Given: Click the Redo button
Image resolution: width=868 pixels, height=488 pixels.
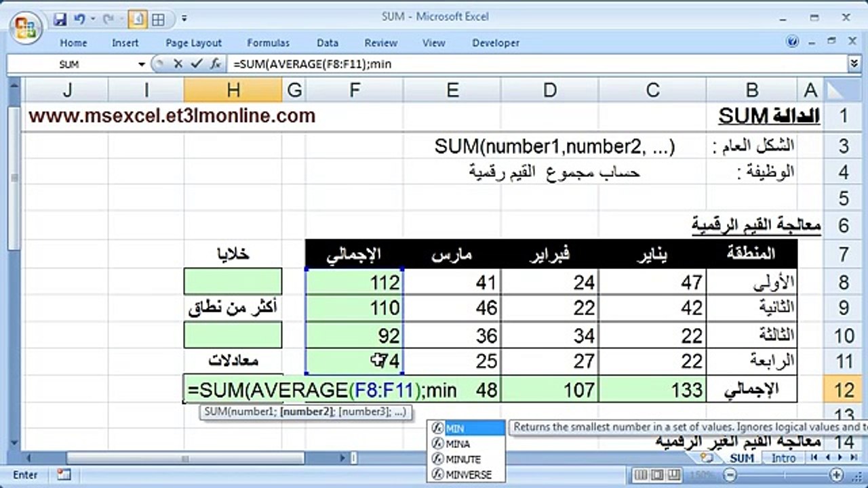Looking at the screenshot, I should (x=108, y=19).
